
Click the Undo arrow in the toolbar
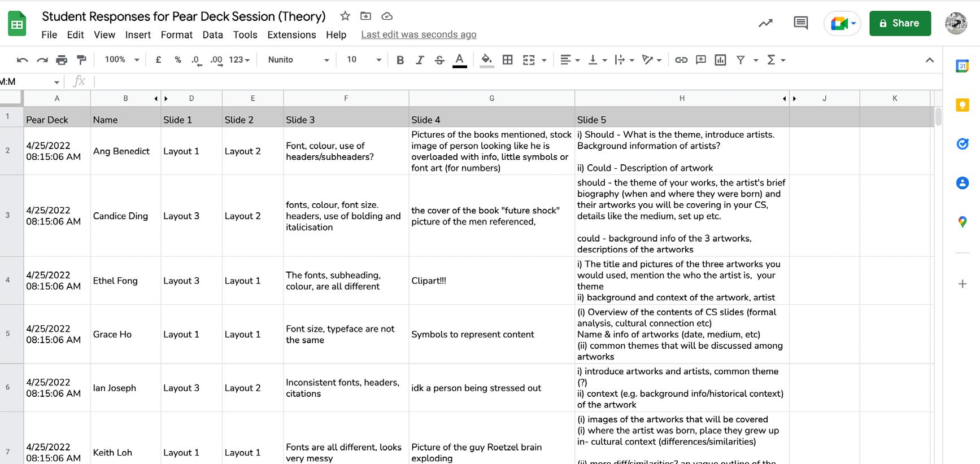[23, 60]
